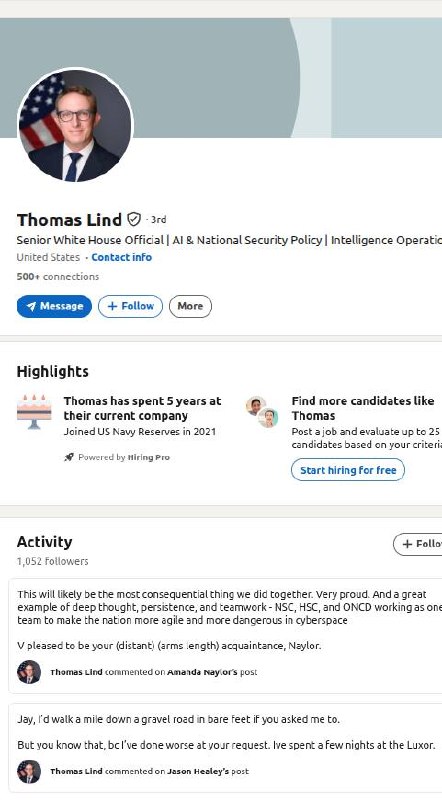Click the candidate avatars icon in Highlights
442x800 pixels.
[262, 411]
